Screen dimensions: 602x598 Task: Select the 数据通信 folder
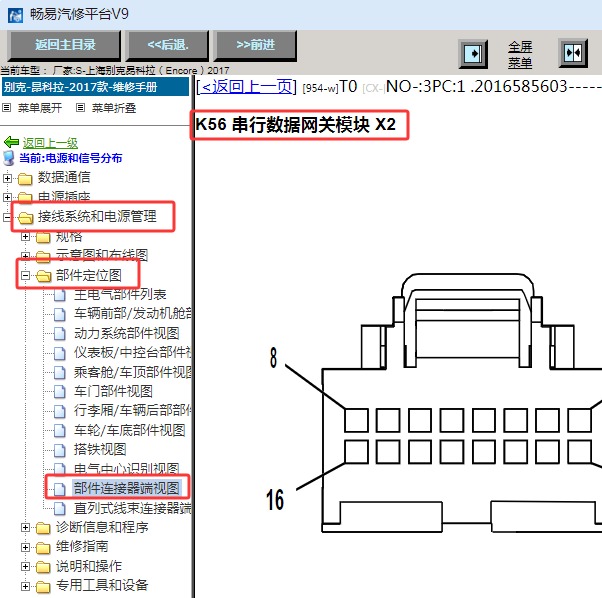(64, 177)
